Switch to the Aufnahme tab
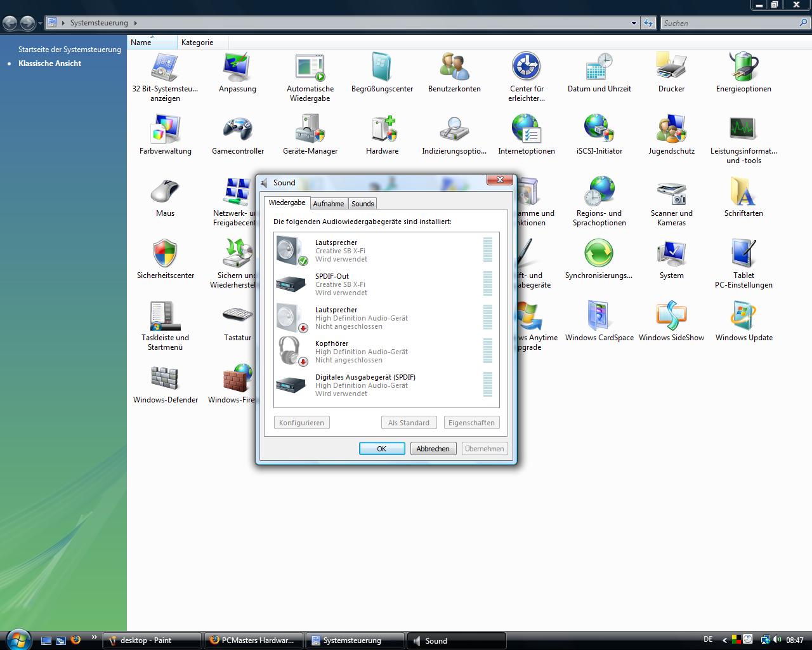Viewport: 812px width, 650px height. pos(328,204)
